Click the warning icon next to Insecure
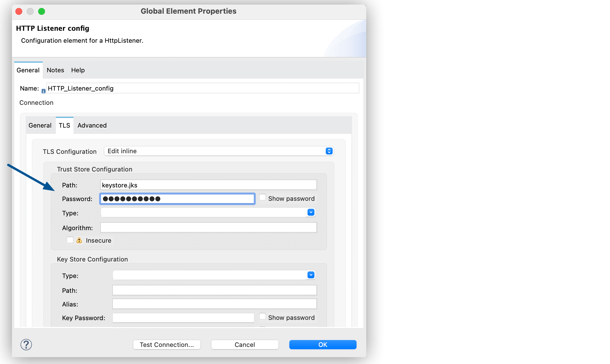This screenshot has height=364, width=610. 79,240
